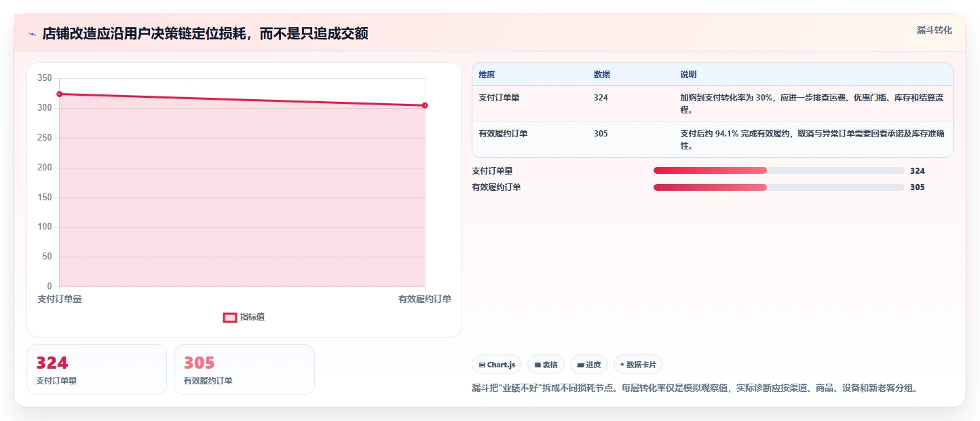Viewport: 980px width, 421px height.
Task: Toggle the 指标值 legend swatch
Action: tap(230, 317)
